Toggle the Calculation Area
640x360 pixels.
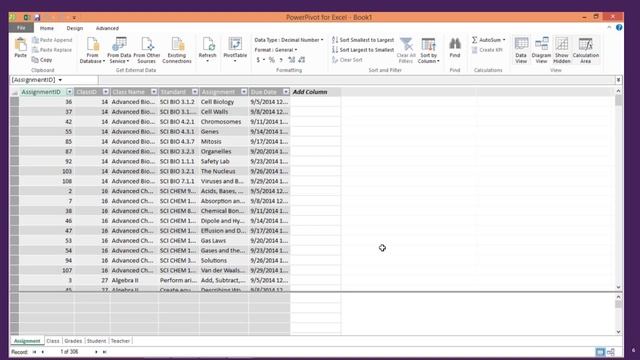pos(586,50)
